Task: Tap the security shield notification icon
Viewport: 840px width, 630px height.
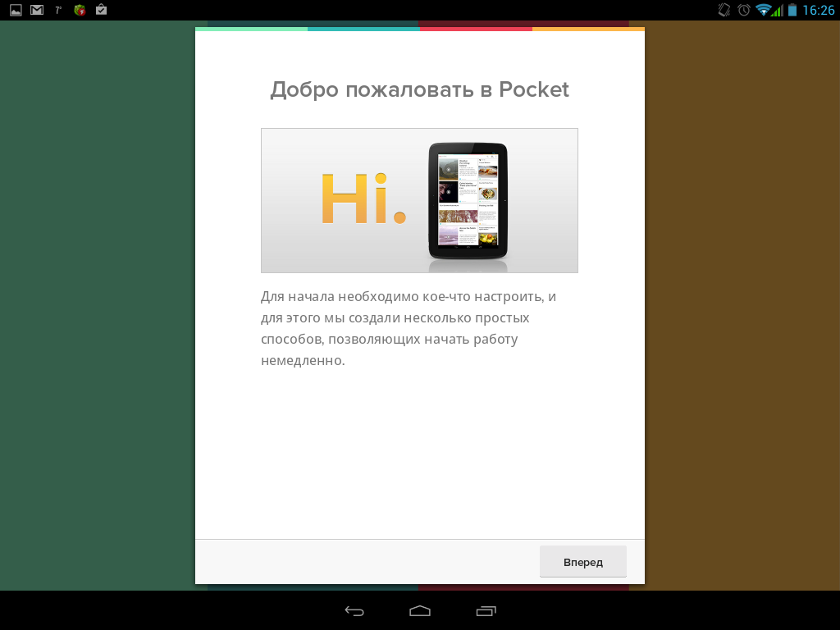Action: [80, 11]
